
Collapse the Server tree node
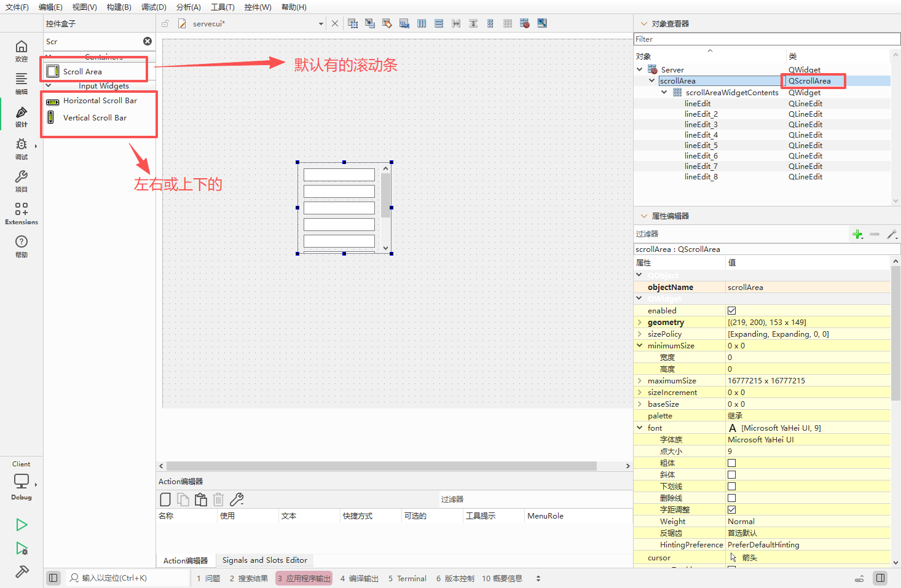(640, 69)
